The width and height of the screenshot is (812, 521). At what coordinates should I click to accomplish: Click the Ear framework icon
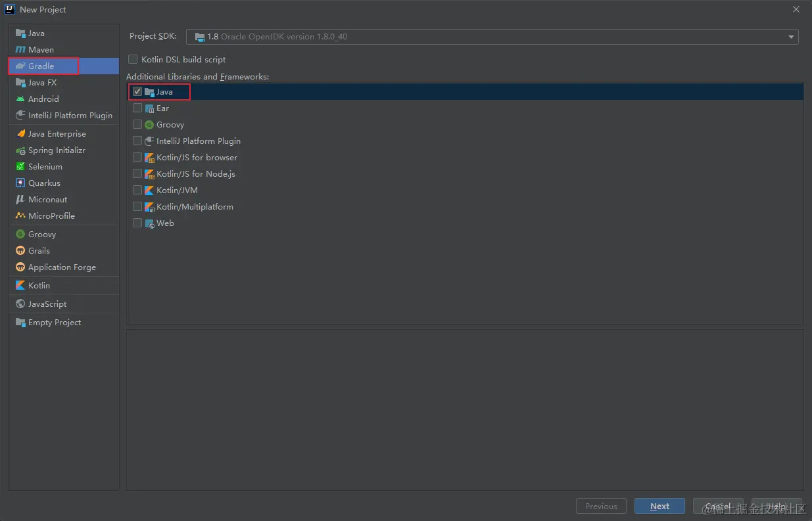pos(149,108)
